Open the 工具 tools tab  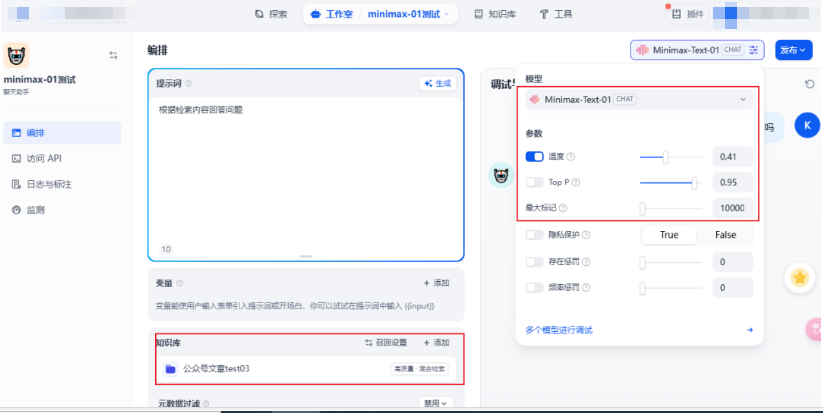click(x=556, y=14)
